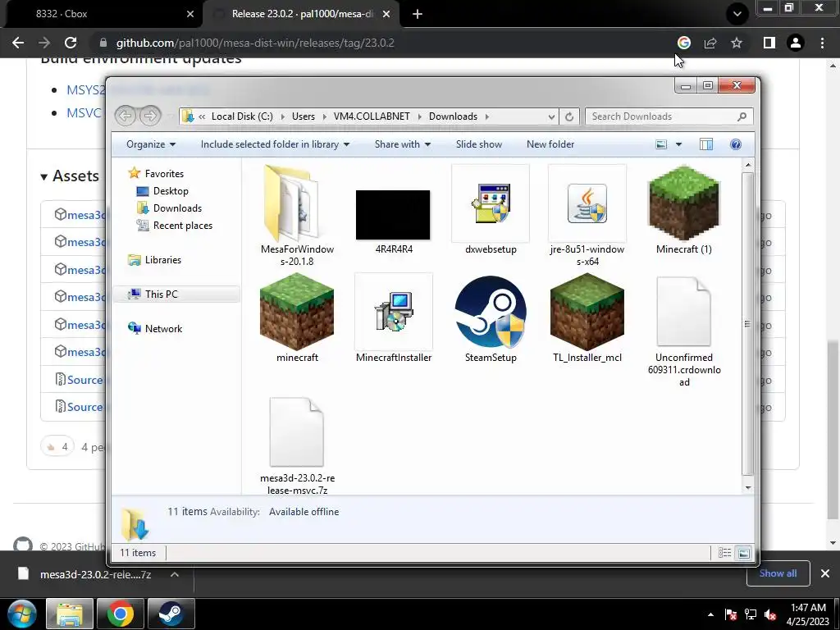
Task: Select the jre-8u51-windows-x64 Java installer icon
Action: coord(587,203)
